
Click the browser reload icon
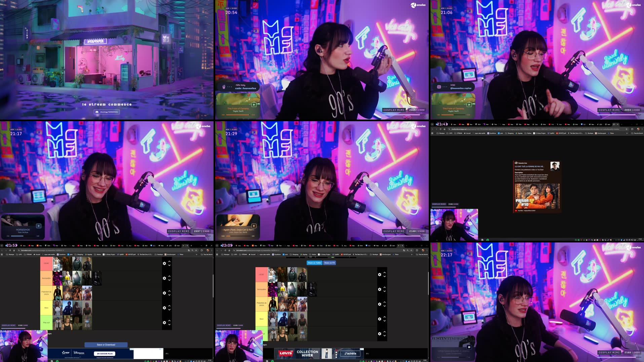(x=10, y=250)
